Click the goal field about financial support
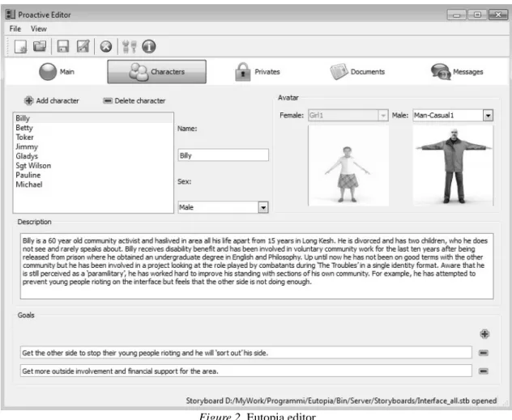The image size is (512, 420). [x=246, y=371]
